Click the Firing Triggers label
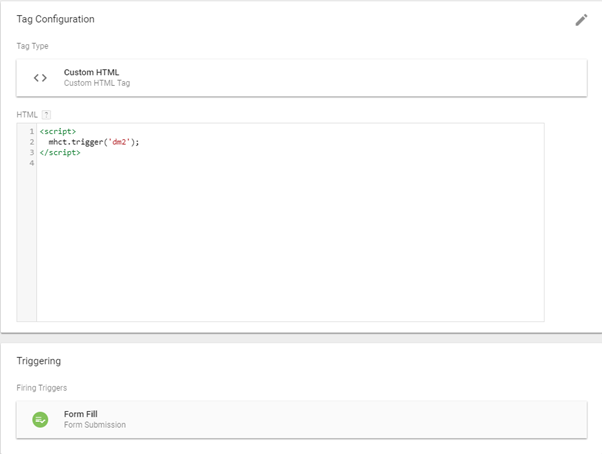Viewport: 602px width, 454px height. point(41,388)
